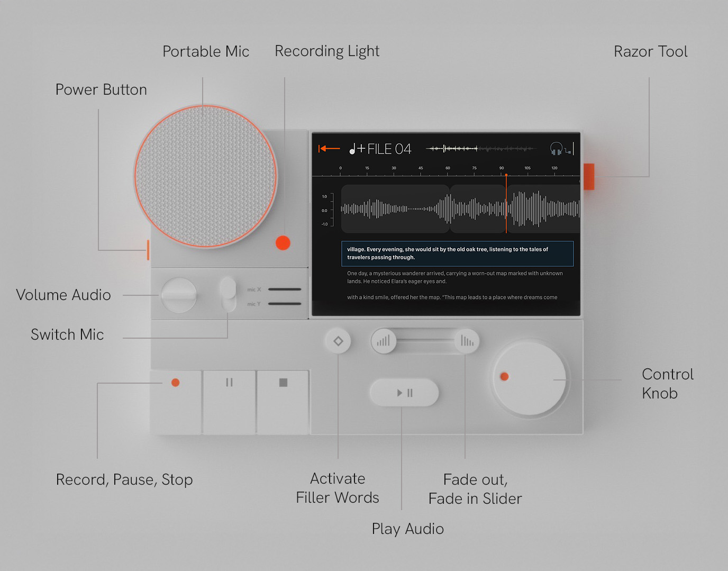Tap the orange back arrow on the display
This screenshot has height=571, width=728.
click(329, 149)
